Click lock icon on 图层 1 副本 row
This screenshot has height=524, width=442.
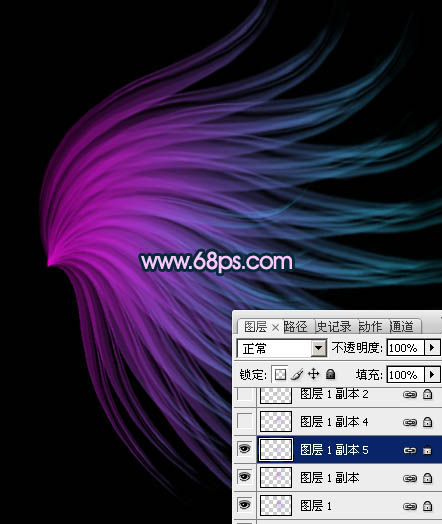point(428,478)
